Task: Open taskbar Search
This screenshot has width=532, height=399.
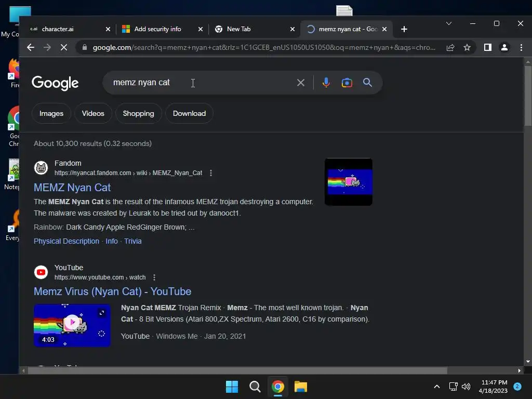Action: pos(255,387)
